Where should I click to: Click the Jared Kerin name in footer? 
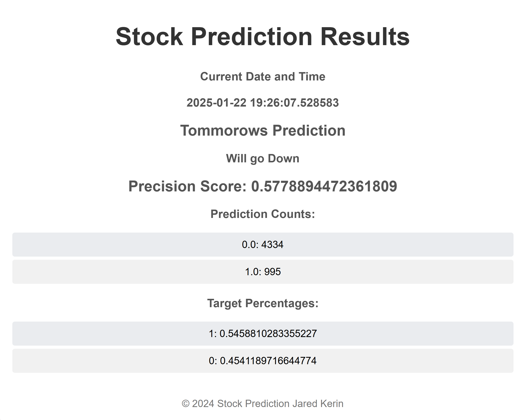point(318,404)
